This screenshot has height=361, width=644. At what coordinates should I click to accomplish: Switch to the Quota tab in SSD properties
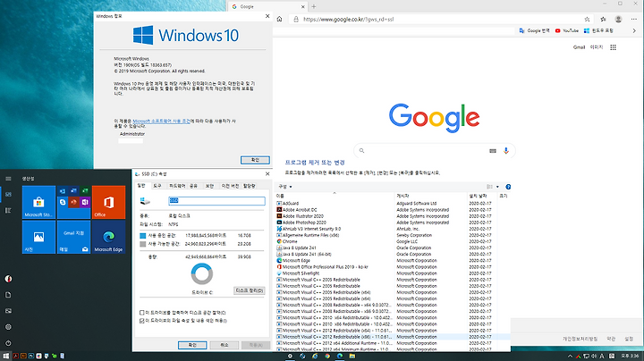(x=250, y=186)
